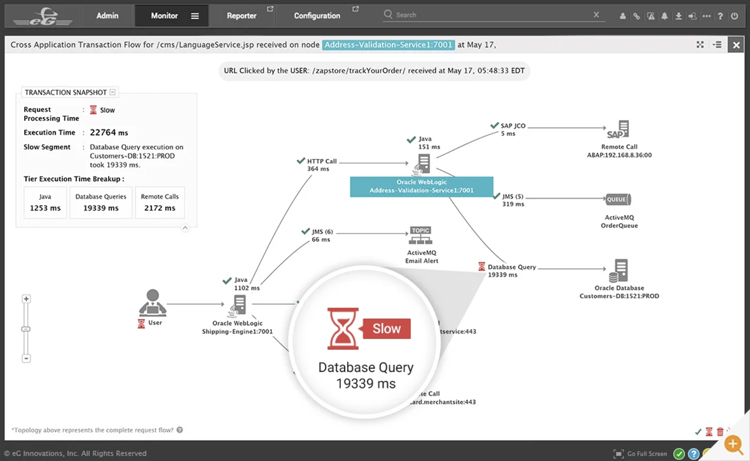The height and width of the screenshot is (461, 750).
Task: Open the Monitor hamburger menu
Action: (195, 16)
